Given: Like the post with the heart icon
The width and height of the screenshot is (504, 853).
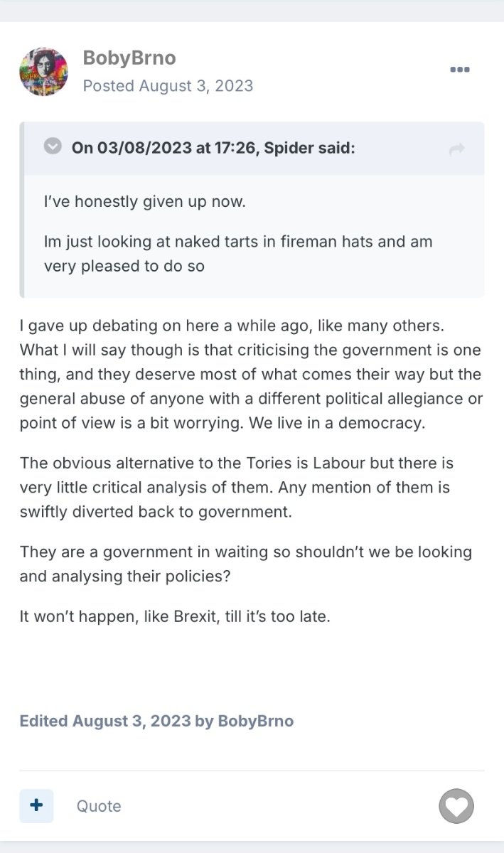Looking at the screenshot, I should pos(456,806).
